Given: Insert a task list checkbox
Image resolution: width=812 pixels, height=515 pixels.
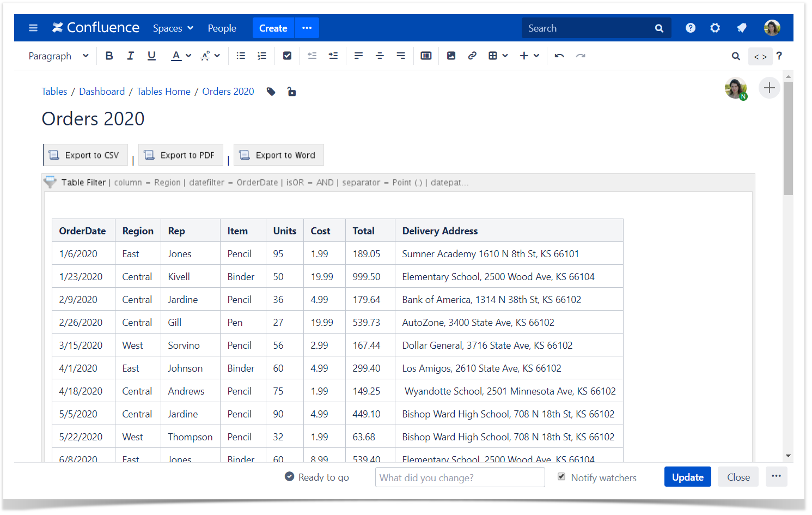Looking at the screenshot, I should [x=287, y=56].
